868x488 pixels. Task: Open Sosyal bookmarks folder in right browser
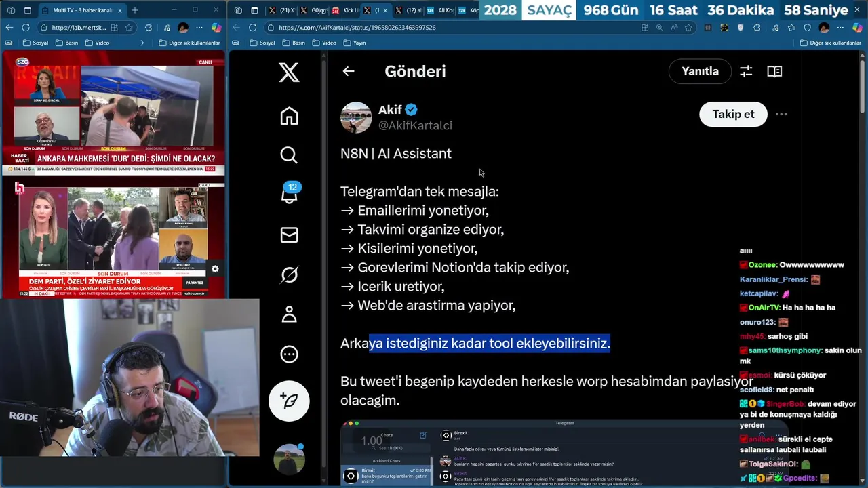coord(262,43)
